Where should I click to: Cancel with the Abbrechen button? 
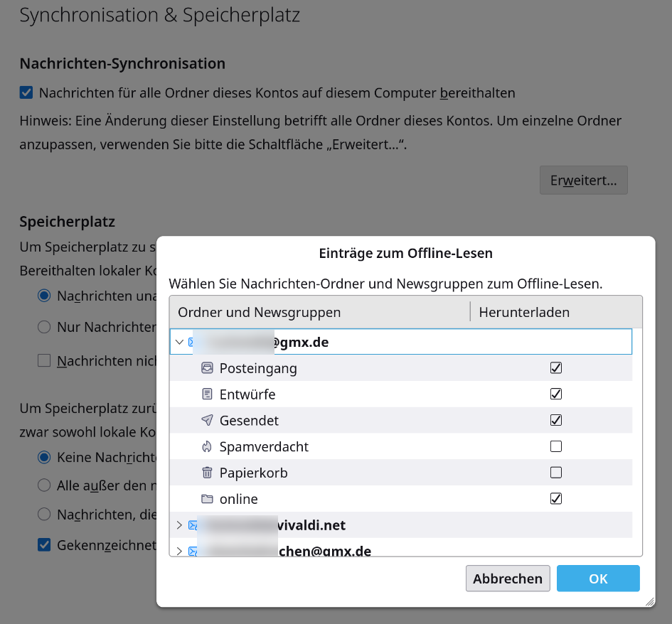point(508,579)
